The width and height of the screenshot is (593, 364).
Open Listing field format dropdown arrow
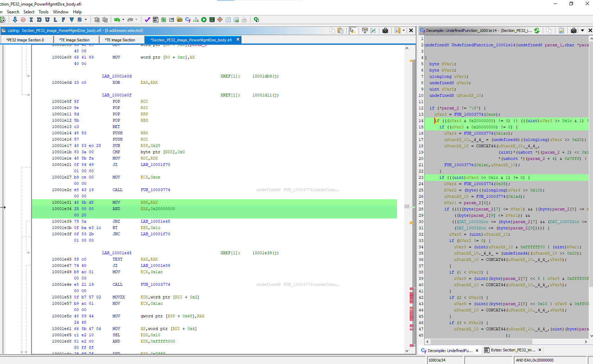(x=404, y=31)
